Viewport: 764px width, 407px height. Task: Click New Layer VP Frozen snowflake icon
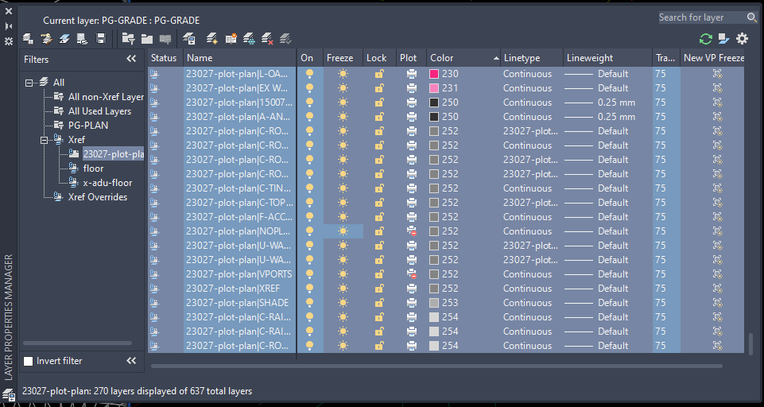[x=248, y=39]
